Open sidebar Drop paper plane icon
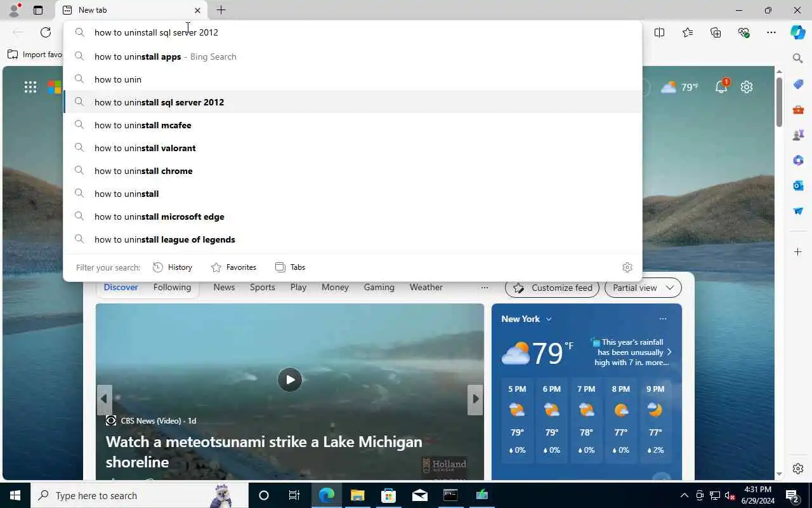The height and width of the screenshot is (508, 812). (798, 211)
